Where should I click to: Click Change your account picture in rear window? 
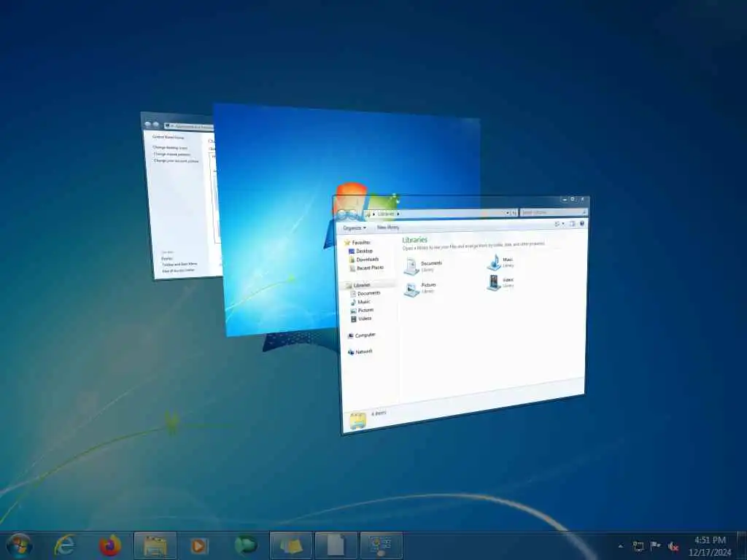click(x=177, y=161)
